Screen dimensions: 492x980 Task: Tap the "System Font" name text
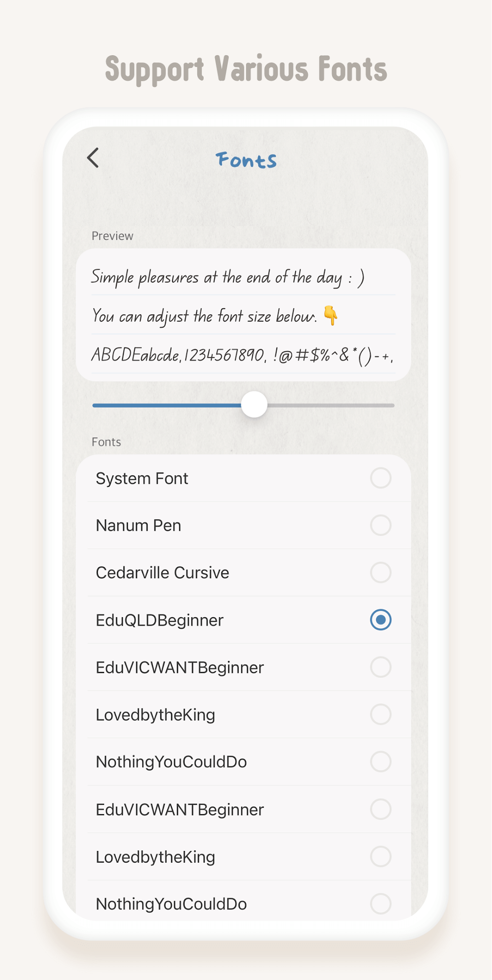(142, 478)
